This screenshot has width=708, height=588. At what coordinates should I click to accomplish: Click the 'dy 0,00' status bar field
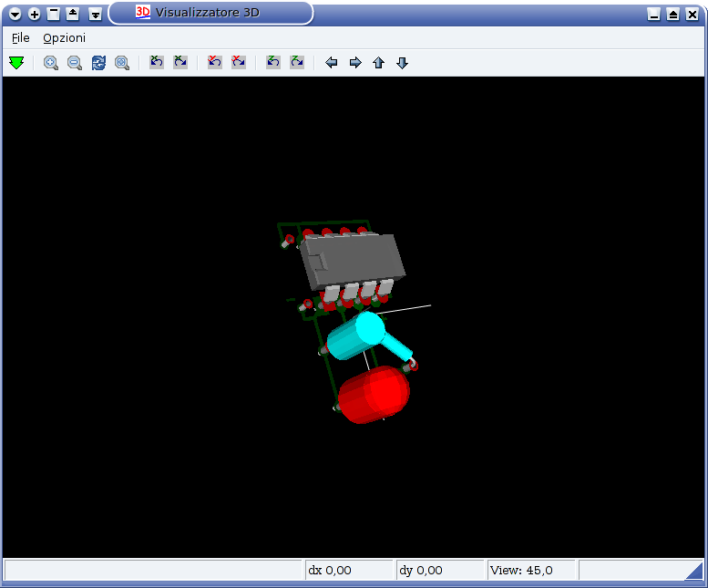(x=440, y=570)
